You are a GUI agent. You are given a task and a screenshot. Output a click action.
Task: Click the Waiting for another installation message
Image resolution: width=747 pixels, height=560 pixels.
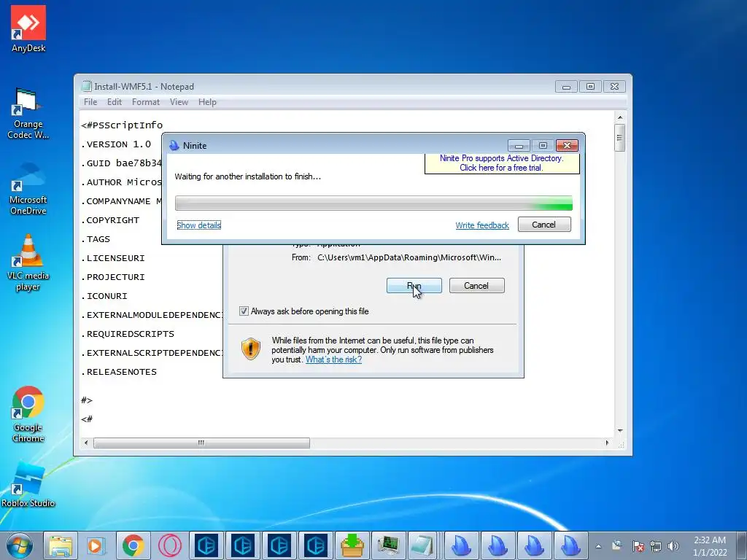coord(248,176)
